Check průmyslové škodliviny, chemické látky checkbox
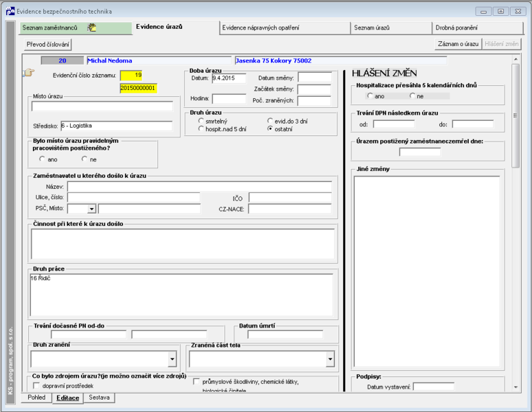The image size is (532, 412). click(196, 382)
